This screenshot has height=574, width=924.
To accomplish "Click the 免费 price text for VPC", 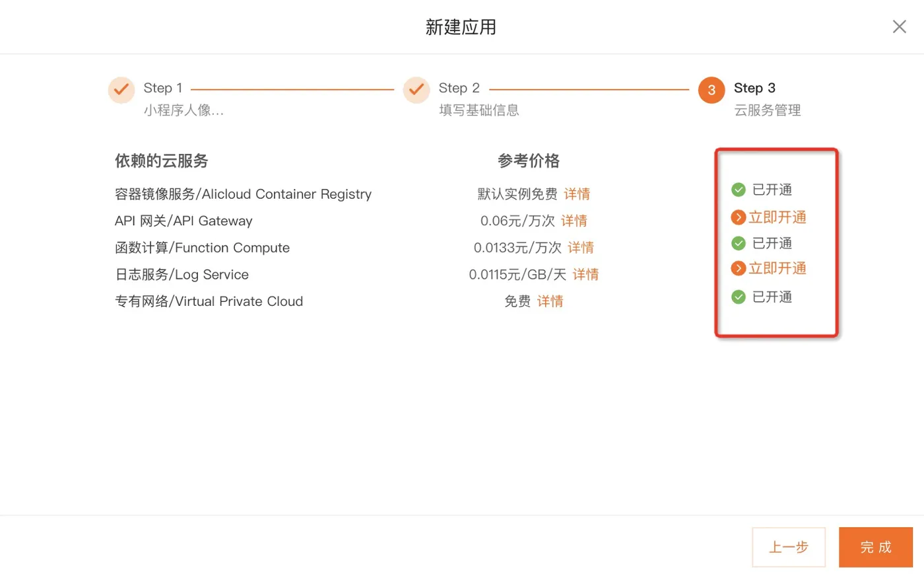I will tap(517, 301).
